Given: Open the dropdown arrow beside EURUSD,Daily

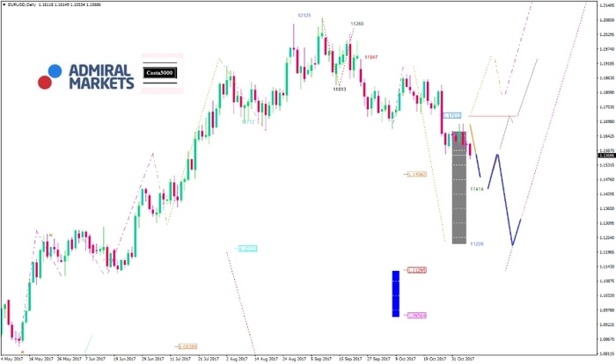Looking at the screenshot, I should click(x=4, y=4).
